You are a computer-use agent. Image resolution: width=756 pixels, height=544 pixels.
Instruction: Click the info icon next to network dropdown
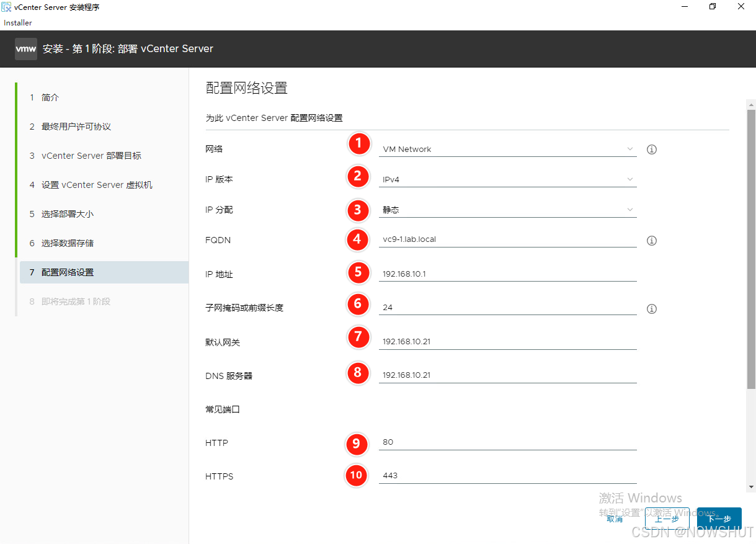(x=652, y=149)
